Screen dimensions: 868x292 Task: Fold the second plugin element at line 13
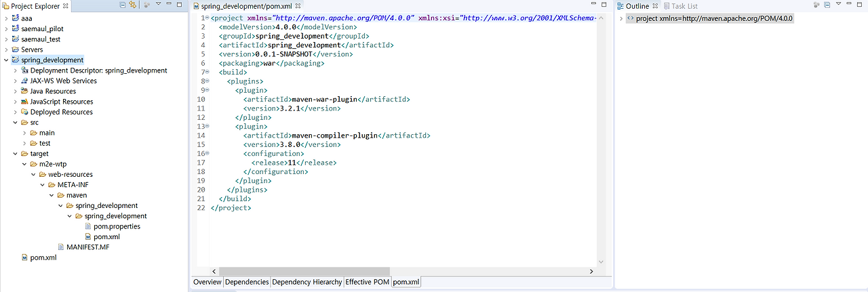pos(207,126)
